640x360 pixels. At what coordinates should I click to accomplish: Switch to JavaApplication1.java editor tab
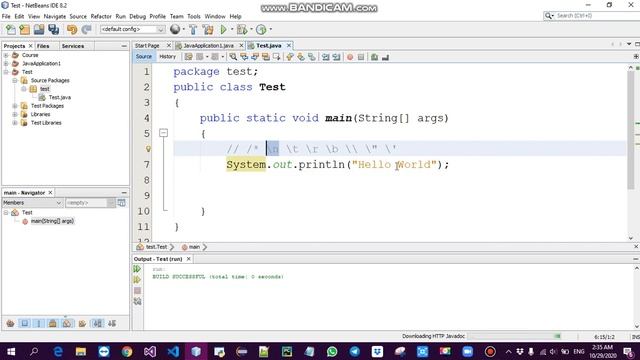208,46
